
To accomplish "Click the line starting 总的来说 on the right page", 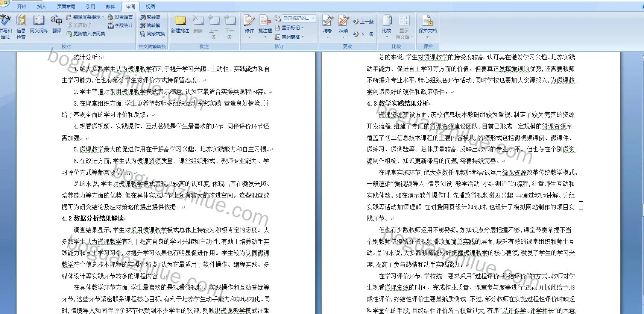I will 477,57.
